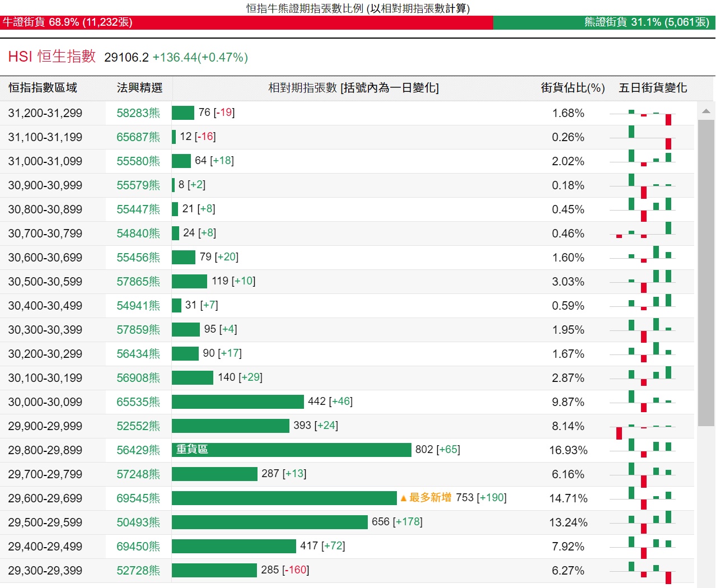Screen dimensions: 716x588
Task: Click the change +136.44(+0.47%)
Action: coord(200,57)
